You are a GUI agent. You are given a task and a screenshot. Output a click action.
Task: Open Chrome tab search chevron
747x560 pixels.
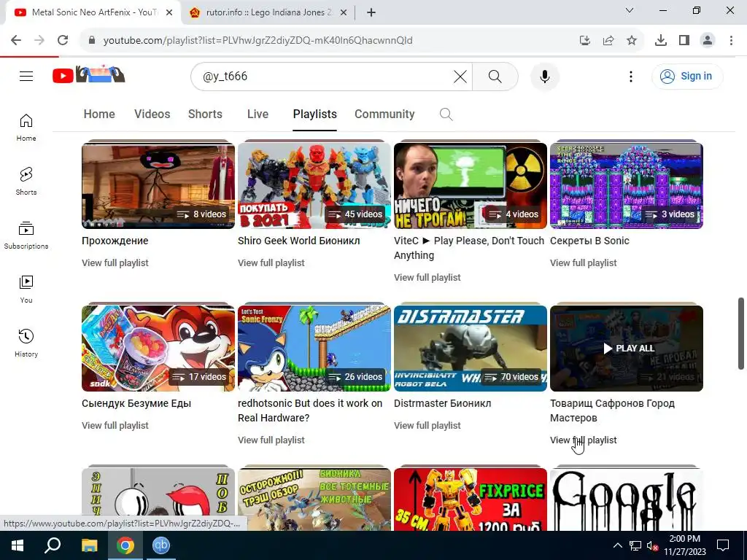[630, 10]
